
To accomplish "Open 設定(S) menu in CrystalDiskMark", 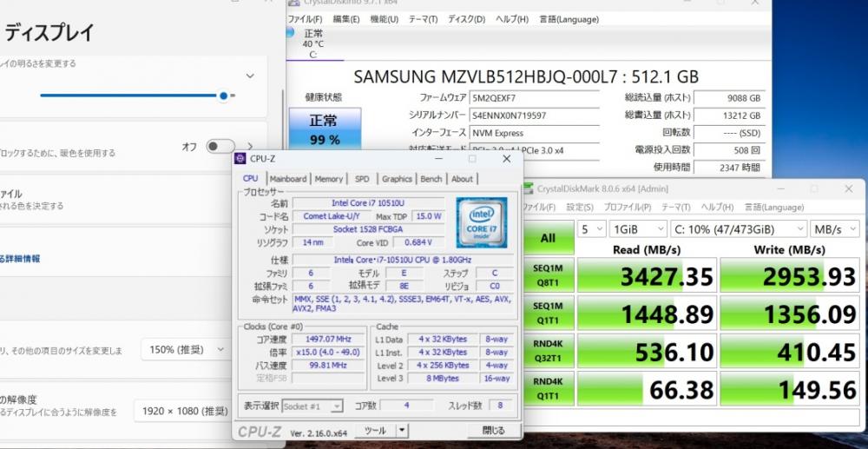I will [580, 207].
